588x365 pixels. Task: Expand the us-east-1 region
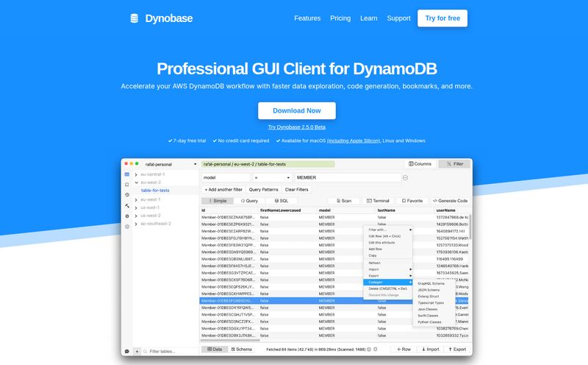136,208
